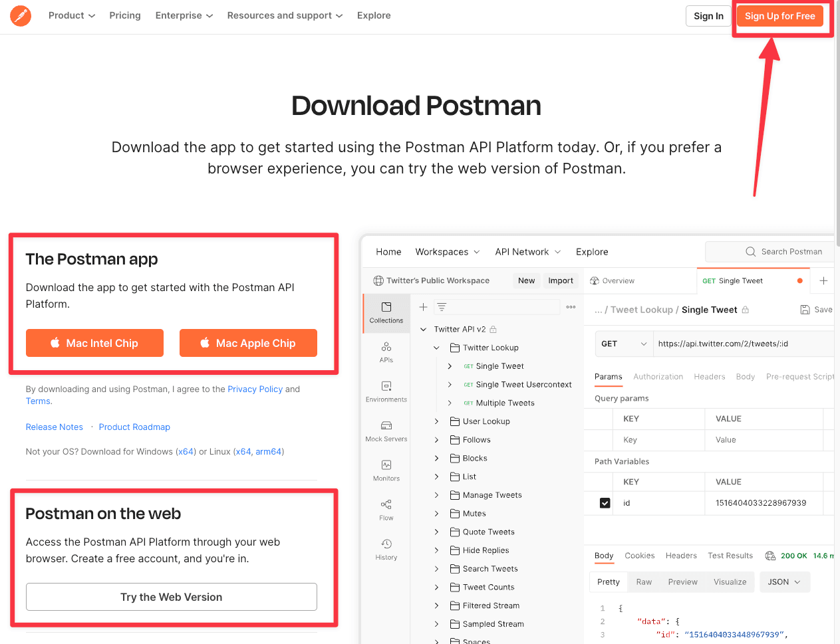Click Sign Up for Free

coord(780,16)
